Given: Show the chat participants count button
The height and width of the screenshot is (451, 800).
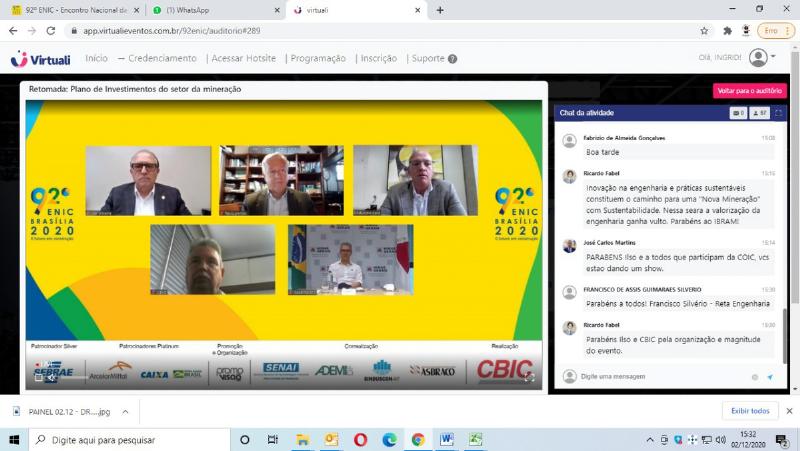Looking at the screenshot, I should pos(760,113).
